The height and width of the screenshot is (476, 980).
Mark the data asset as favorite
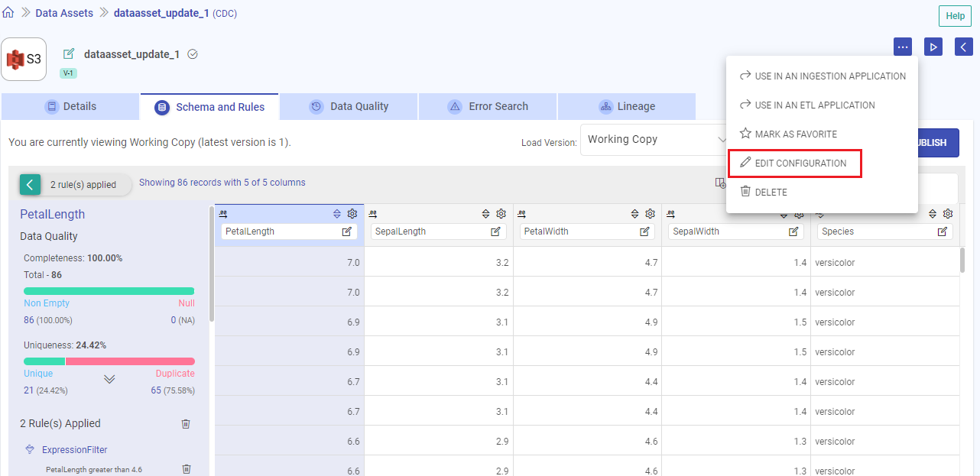[x=795, y=134]
